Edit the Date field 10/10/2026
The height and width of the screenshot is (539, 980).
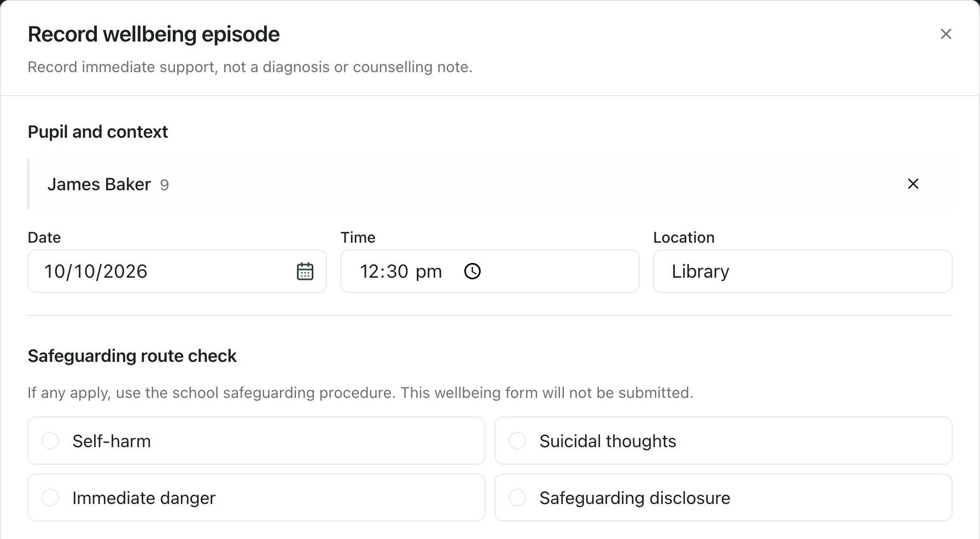[177, 271]
